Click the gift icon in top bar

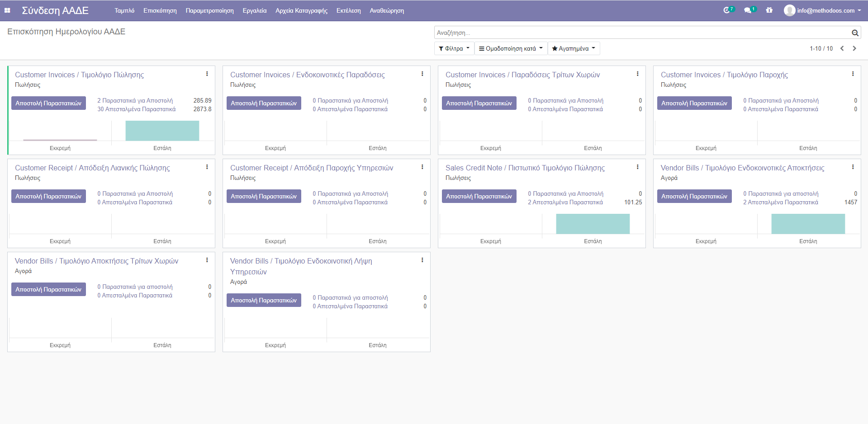tap(769, 10)
